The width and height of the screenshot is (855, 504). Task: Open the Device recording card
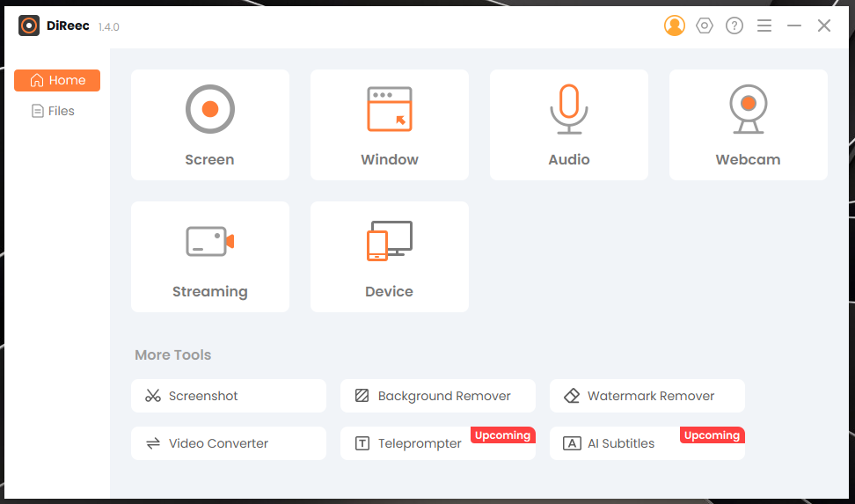(x=390, y=257)
